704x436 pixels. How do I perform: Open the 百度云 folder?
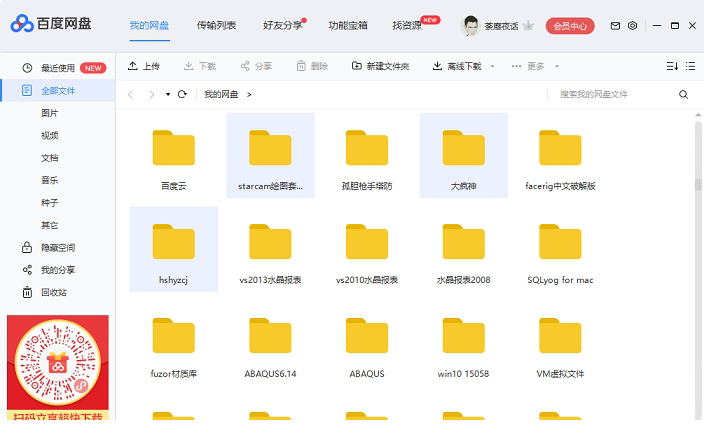(173, 155)
